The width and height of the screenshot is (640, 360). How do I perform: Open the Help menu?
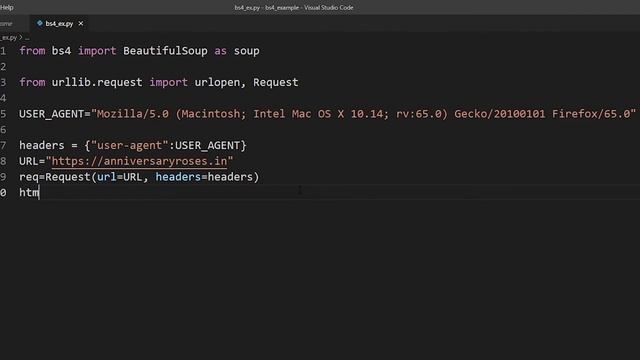tap(7, 7)
